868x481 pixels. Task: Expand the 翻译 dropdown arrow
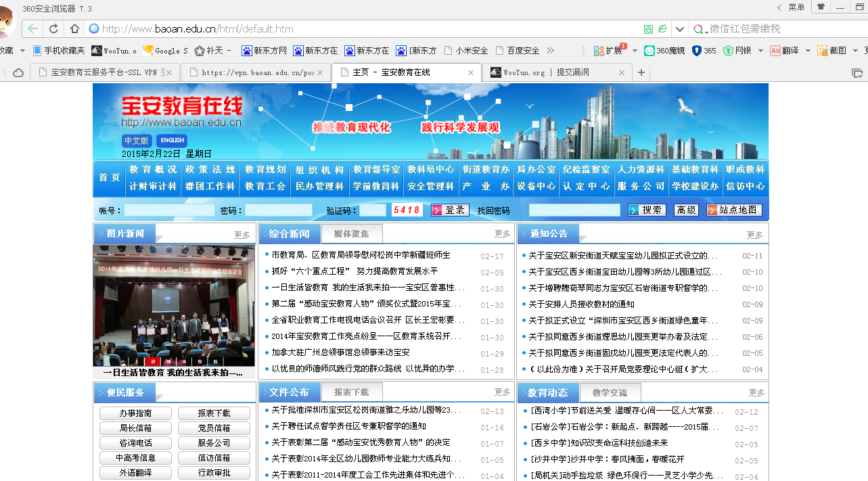click(x=807, y=51)
